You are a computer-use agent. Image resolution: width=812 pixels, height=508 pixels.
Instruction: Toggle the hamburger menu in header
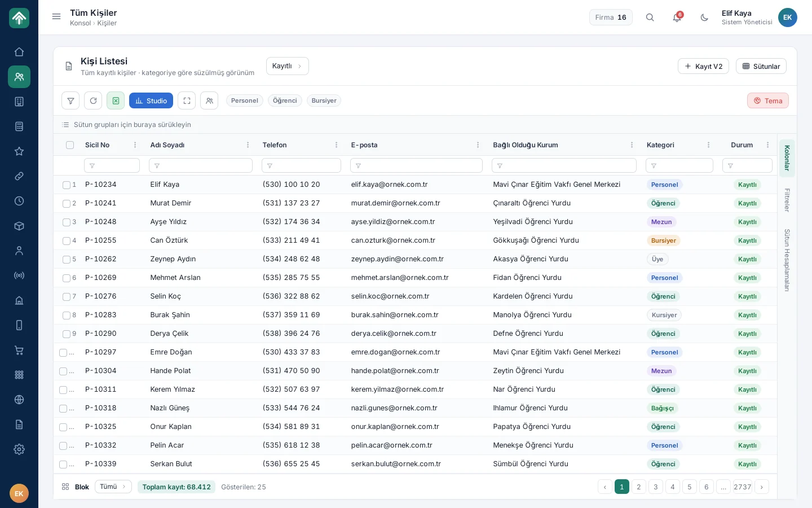click(x=56, y=17)
